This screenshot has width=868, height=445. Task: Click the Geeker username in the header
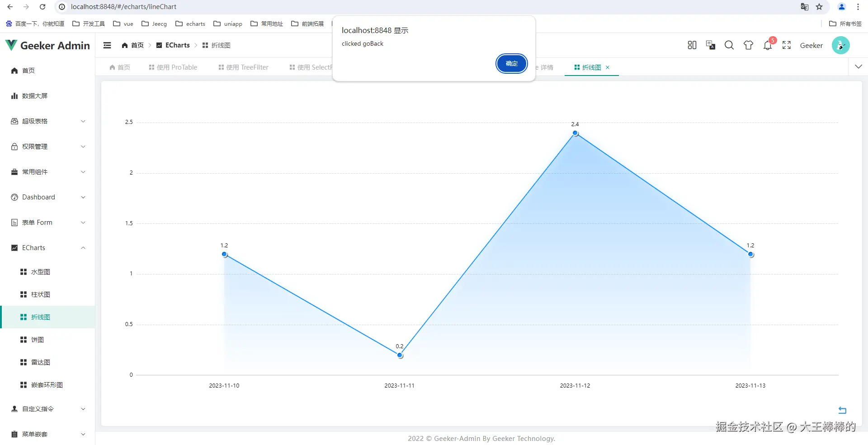click(x=811, y=45)
